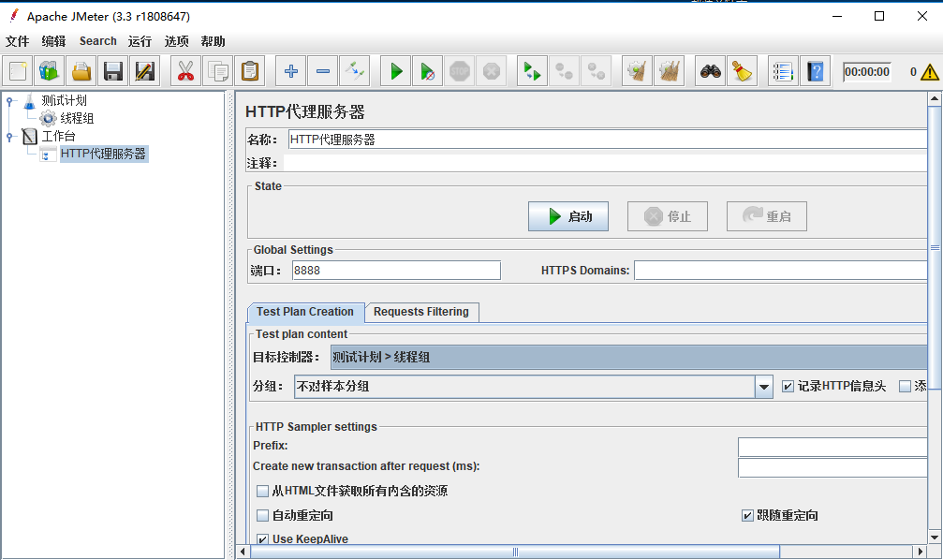The width and height of the screenshot is (943, 560).
Task: Click the vertical scrollbar down arrow
Action: point(934,538)
